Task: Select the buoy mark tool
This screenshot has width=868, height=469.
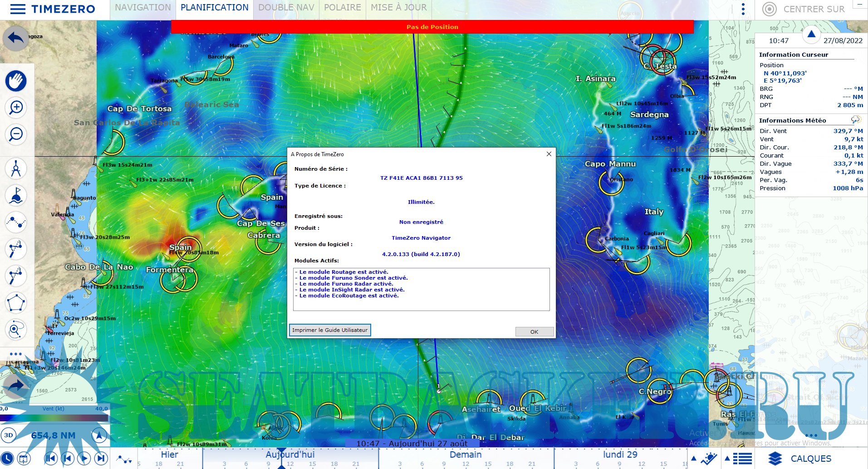Action: [16, 196]
